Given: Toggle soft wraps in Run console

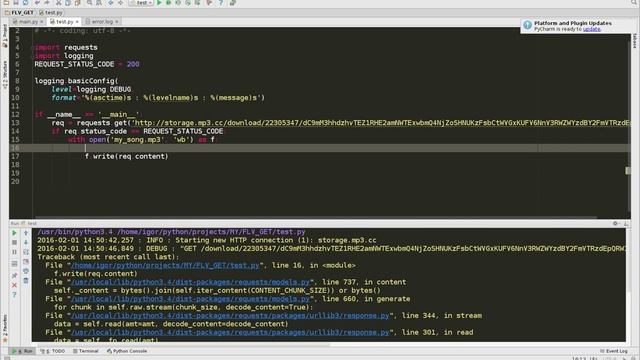Looking at the screenshot, I should (x=26, y=252).
